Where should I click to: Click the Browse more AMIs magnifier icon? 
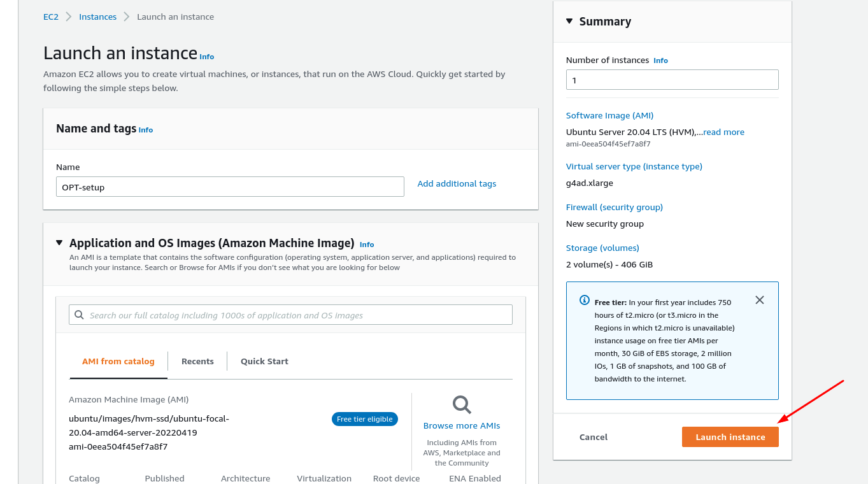pos(462,404)
